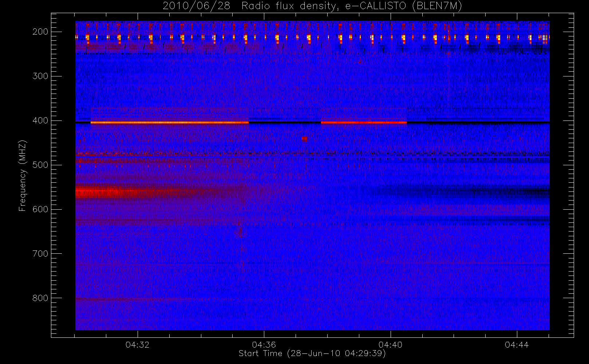Click the 'Start Time (28-Jun-10 04:29:39)' label

pyautogui.click(x=312, y=353)
